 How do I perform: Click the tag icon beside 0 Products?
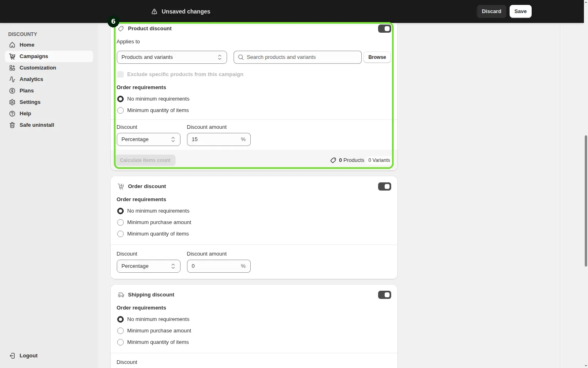pos(333,160)
